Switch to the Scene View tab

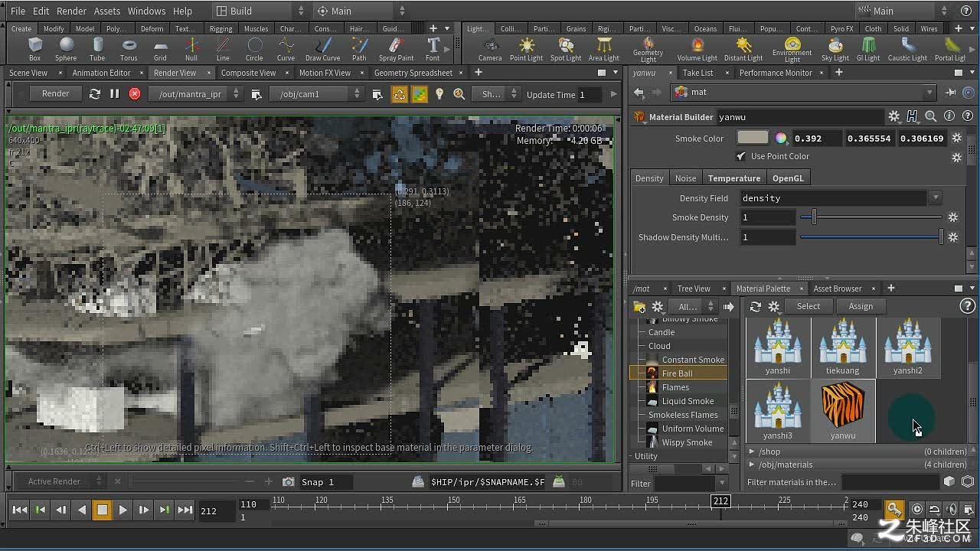(x=28, y=73)
